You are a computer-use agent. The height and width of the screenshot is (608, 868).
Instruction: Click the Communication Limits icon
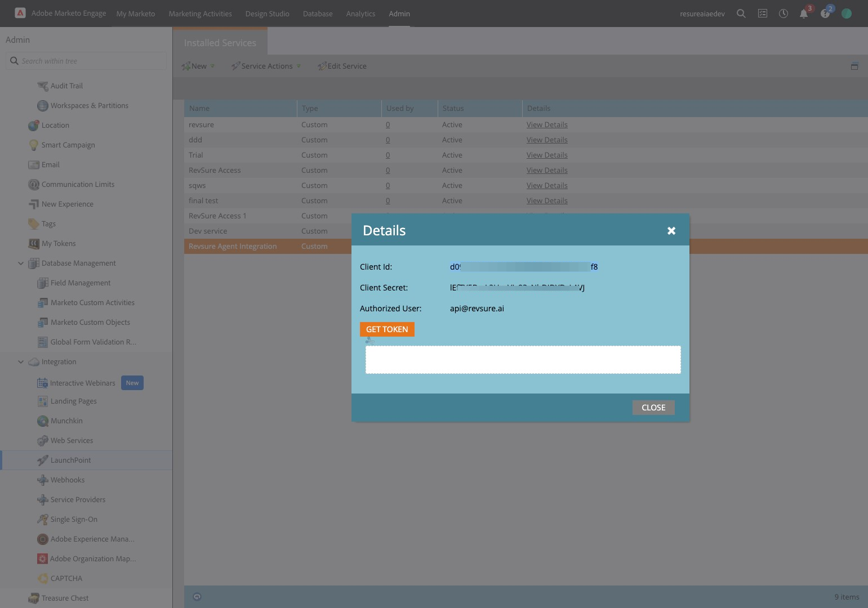pos(34,184)
